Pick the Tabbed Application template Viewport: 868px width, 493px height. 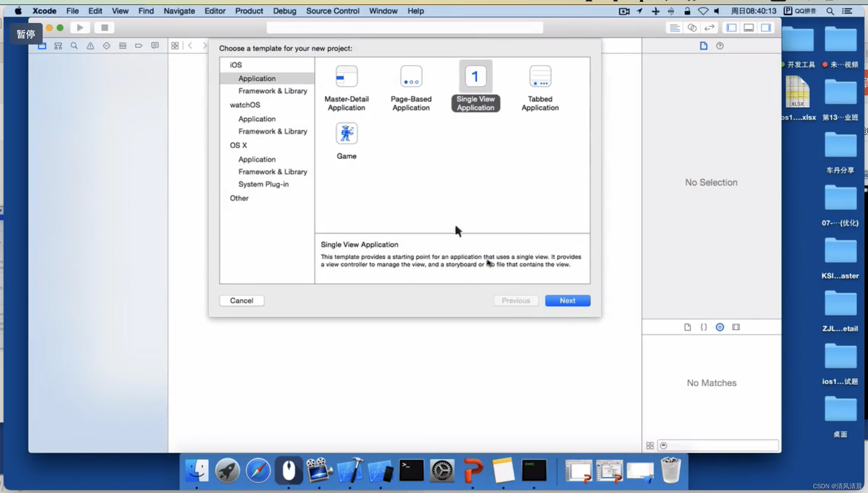coord(540,88)
